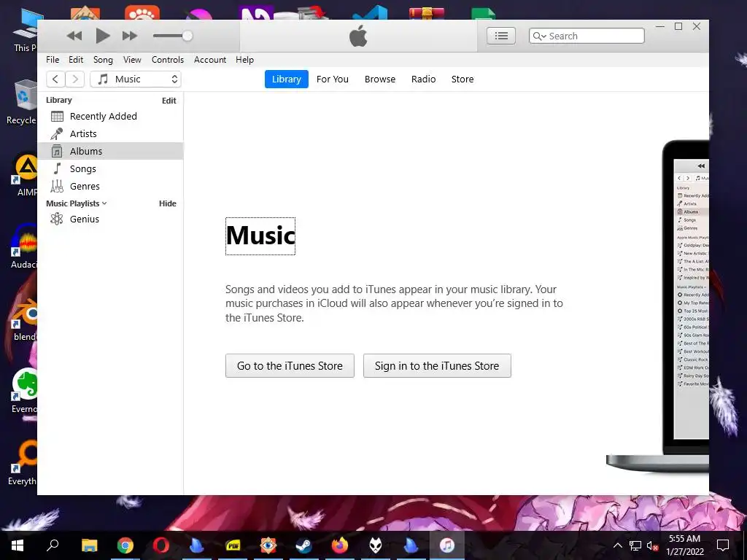
Task: Focus the Search field
Action: 587,36
